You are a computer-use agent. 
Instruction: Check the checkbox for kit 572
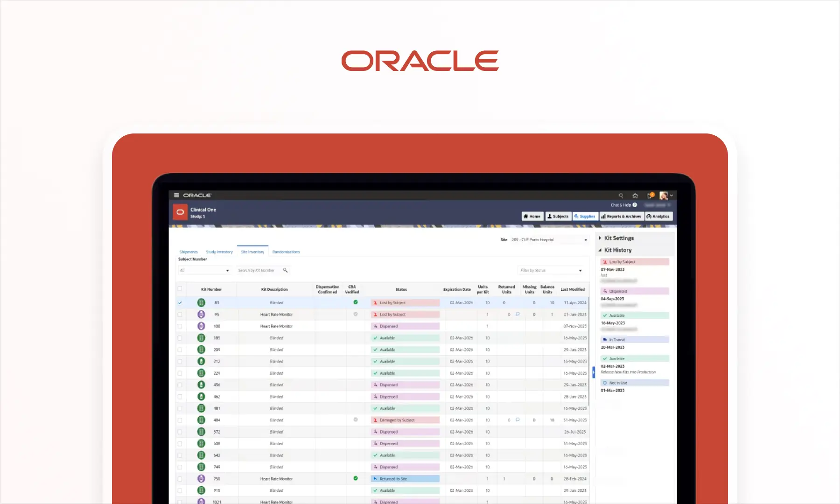click(180, 432)
